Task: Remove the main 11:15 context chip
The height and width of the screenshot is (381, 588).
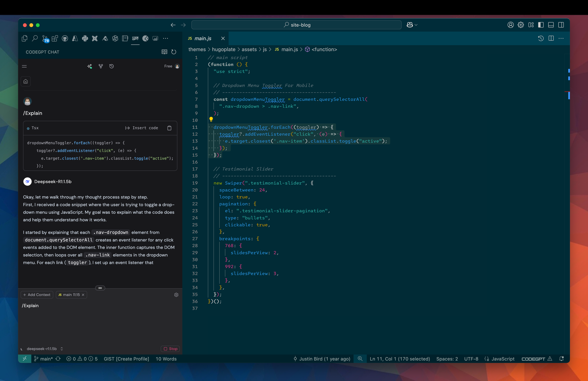Action: tap(83, 295)
